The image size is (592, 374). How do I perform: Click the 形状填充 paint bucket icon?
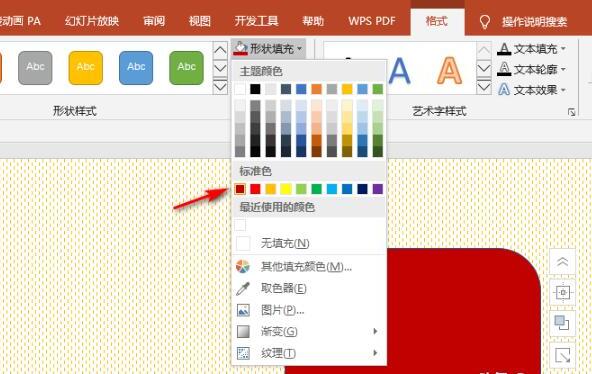pos(240,49)
